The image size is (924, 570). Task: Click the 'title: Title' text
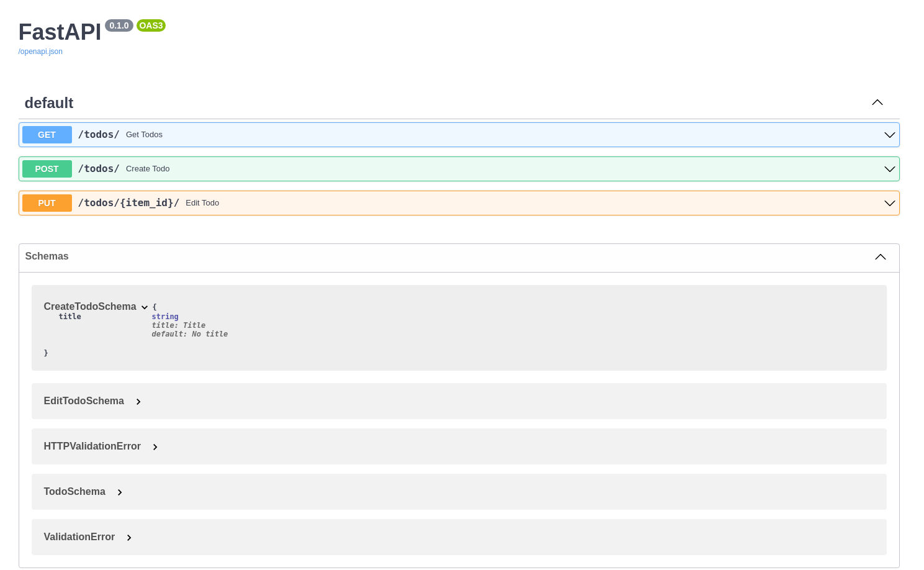point(179,325)
